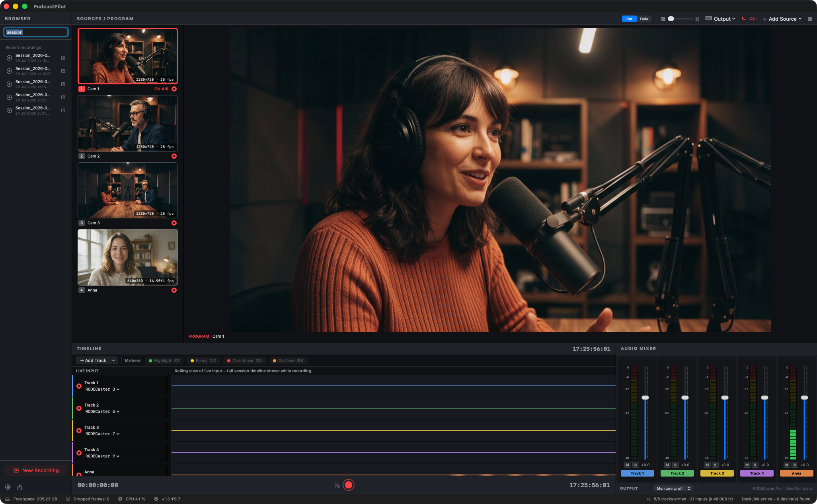
Task: Click the audio tracks armed status icon
Action: click(649, 499)
